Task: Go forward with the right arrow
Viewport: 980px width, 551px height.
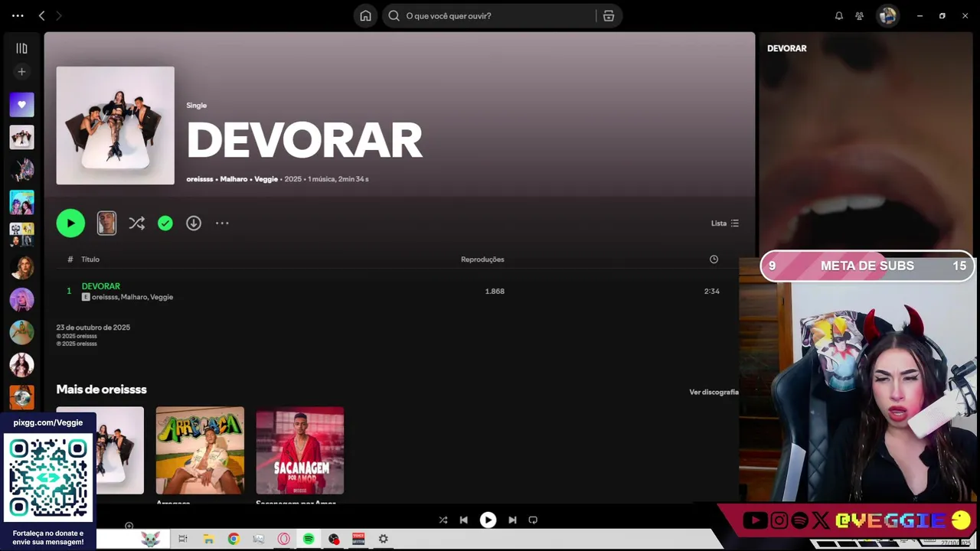Action: pos(59,16)
